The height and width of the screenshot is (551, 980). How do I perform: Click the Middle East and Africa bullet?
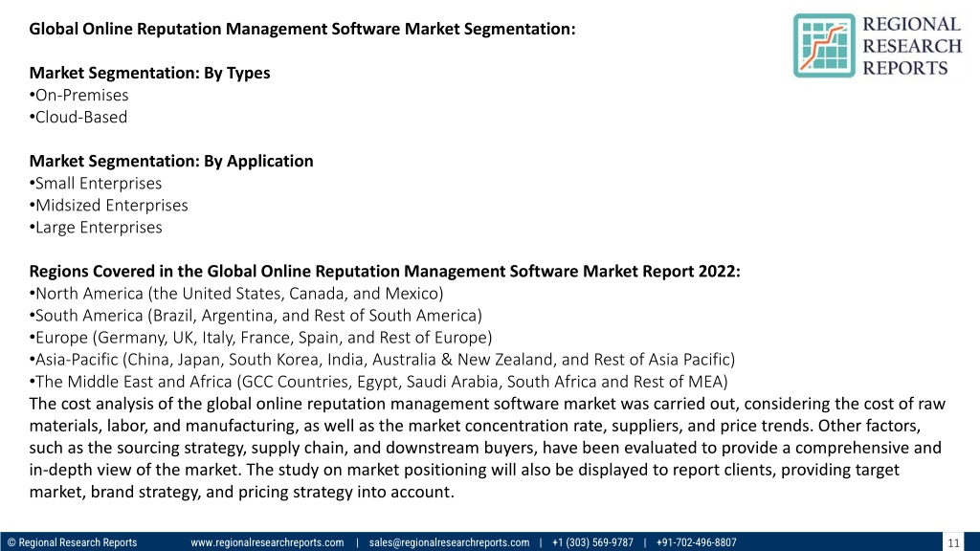(378, 382)
